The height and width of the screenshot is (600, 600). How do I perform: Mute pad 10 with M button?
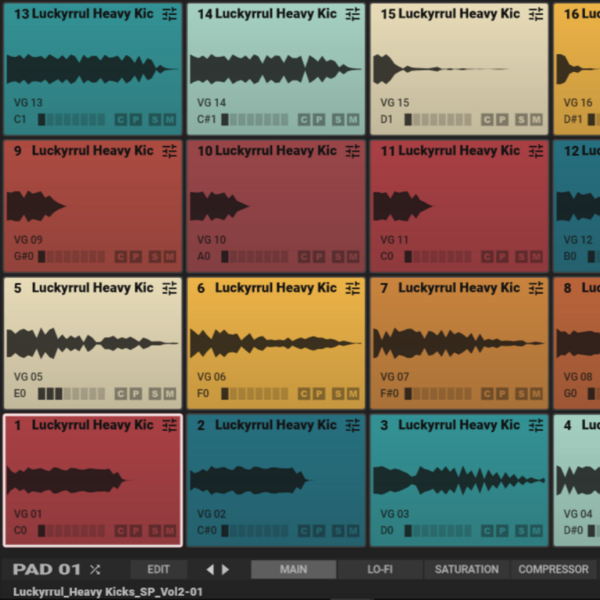click(x=353, y=256)
